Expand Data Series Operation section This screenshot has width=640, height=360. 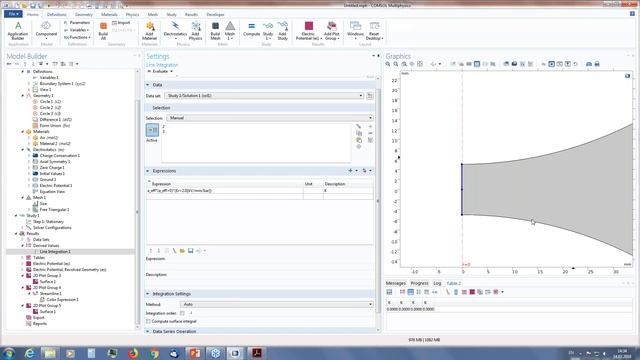(x=148, y=332)
